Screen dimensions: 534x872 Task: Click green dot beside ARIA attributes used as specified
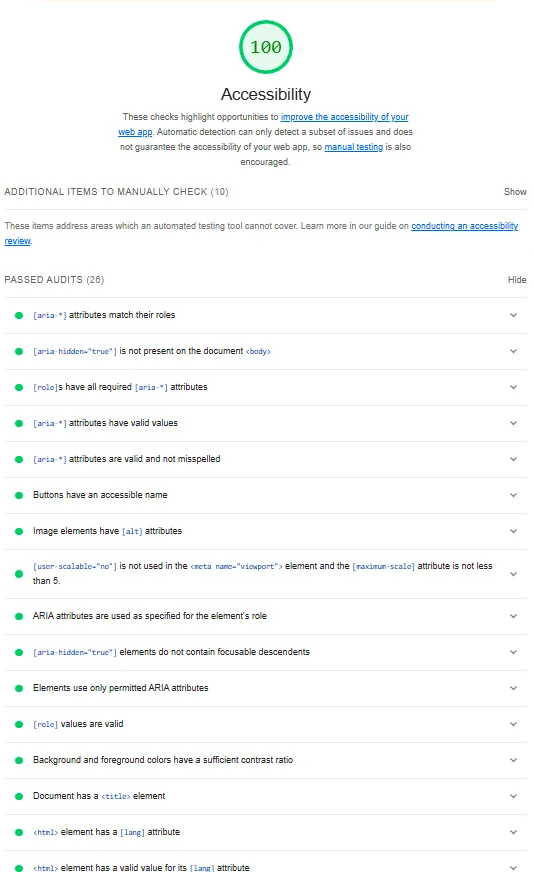tap(19, 616)
